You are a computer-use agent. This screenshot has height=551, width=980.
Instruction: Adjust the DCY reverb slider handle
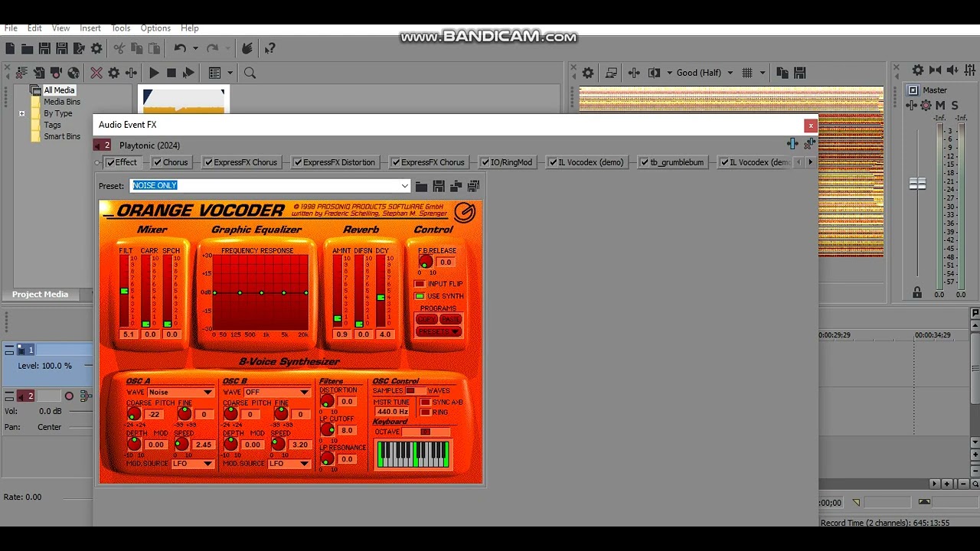[x=381, y=298]
